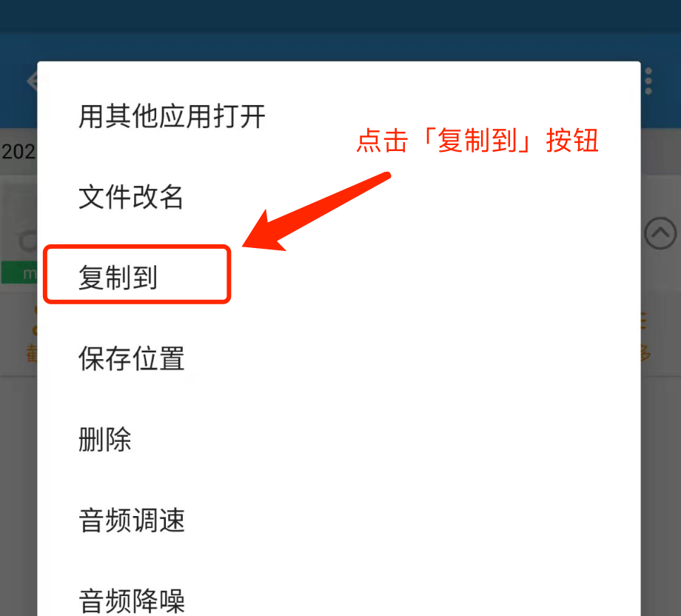Select 音频降噪 for noise reduction

click(x=132, y=601)
